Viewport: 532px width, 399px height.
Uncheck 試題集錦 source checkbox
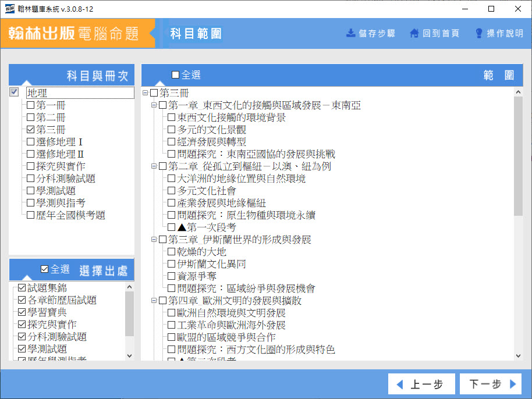coord(22,288)
